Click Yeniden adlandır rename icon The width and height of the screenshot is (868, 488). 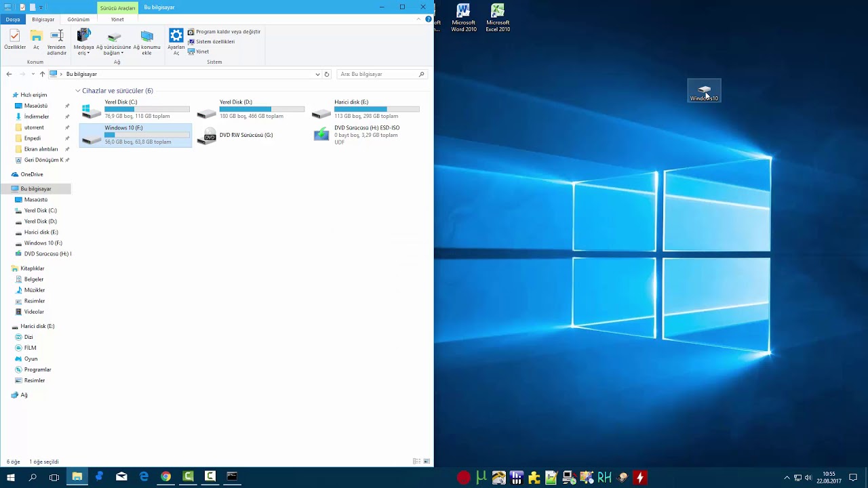point(57,42)
